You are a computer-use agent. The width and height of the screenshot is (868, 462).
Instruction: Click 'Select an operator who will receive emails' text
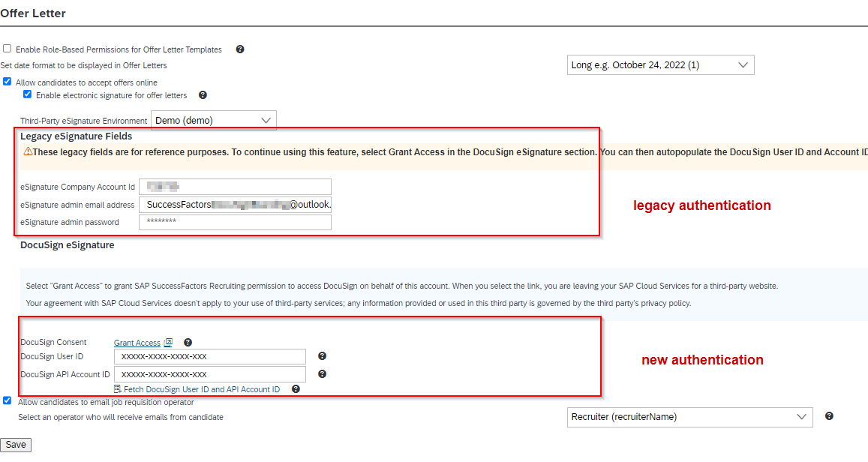(x=121, y=417)
